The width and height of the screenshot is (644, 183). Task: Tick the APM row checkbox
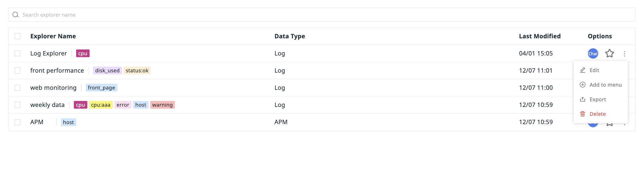point(18,122)
